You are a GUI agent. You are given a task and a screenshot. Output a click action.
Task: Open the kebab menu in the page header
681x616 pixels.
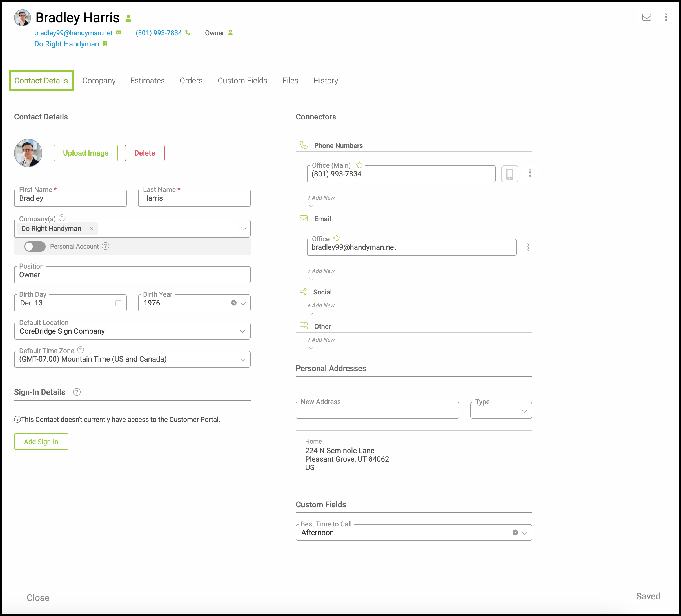coord(666,17)
